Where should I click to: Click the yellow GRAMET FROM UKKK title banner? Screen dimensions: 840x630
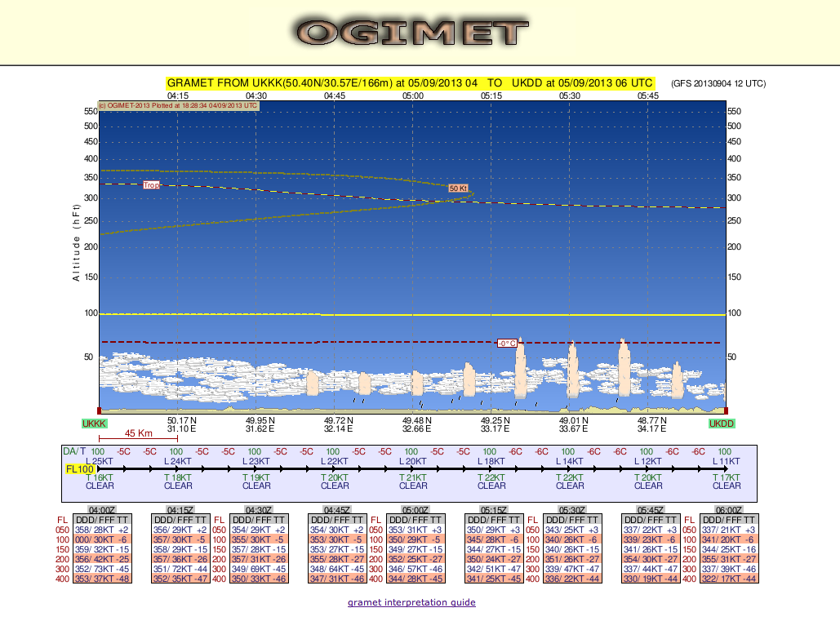[410, 83]
